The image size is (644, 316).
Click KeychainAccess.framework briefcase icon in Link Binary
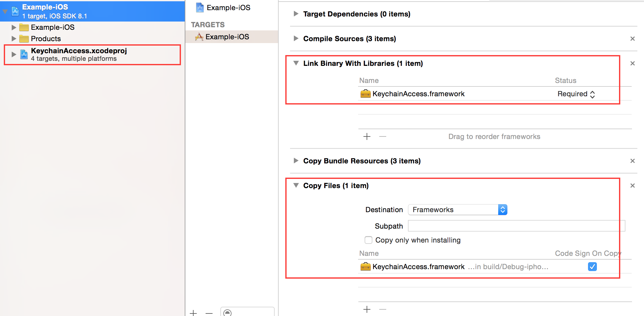pyautogui.click(x=365, y=94)
